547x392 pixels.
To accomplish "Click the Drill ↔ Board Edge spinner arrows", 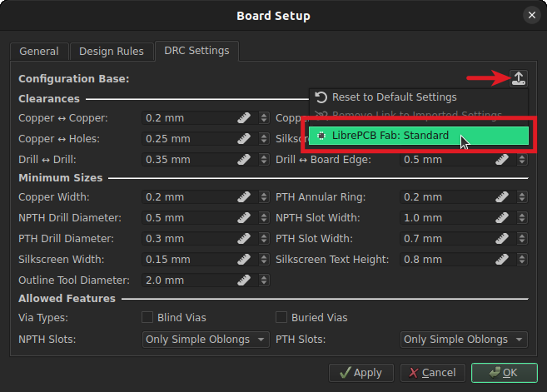I will pyautogui.click(x=522, y=160).
